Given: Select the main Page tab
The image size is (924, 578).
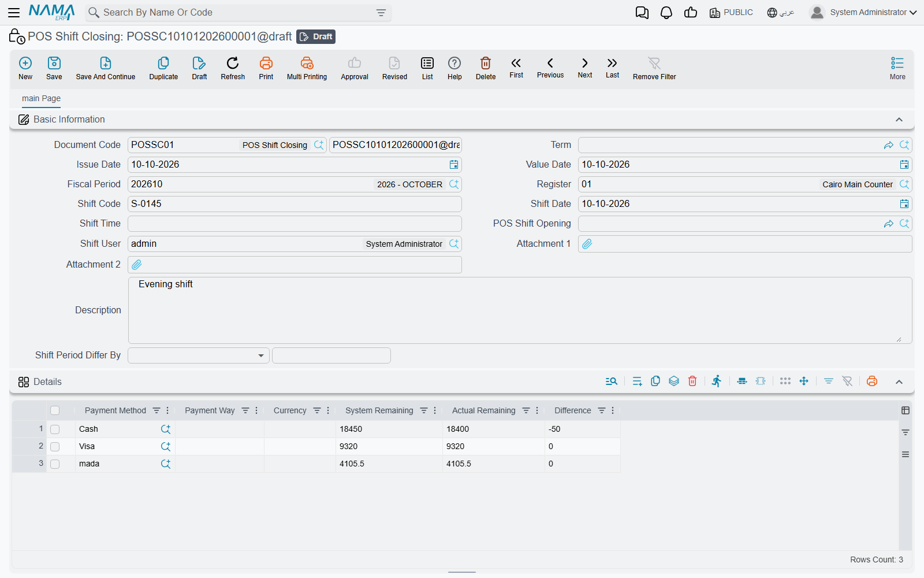Looking at the screenshot, I should click(x=41, y=99).
